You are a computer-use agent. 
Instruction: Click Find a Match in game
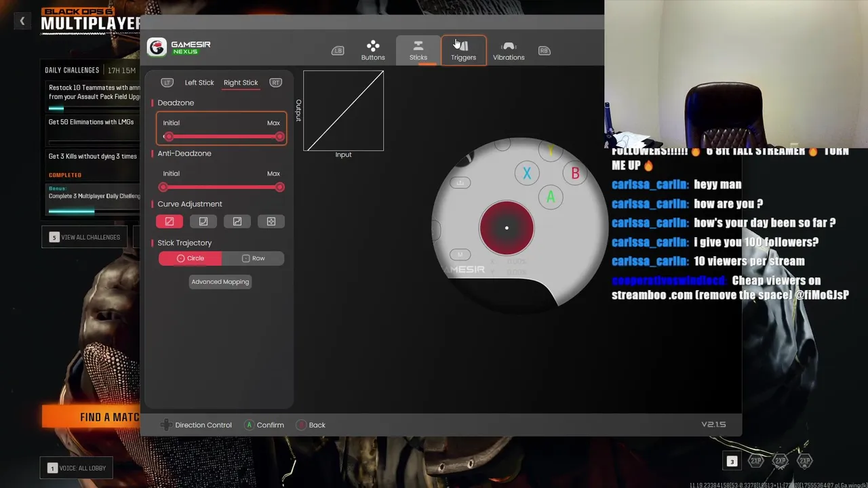click(x=92, y=417)
